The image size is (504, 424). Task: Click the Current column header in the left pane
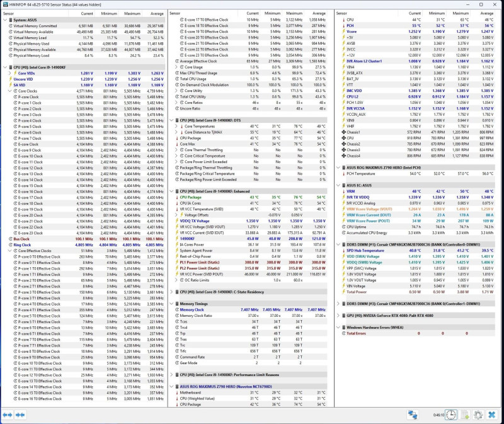tap(83, 13)
